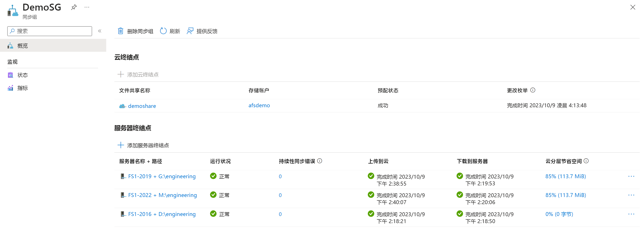644x230 pixels.
Task: Click the 刷新 refresh icon
Action: (x=163, y=31)
